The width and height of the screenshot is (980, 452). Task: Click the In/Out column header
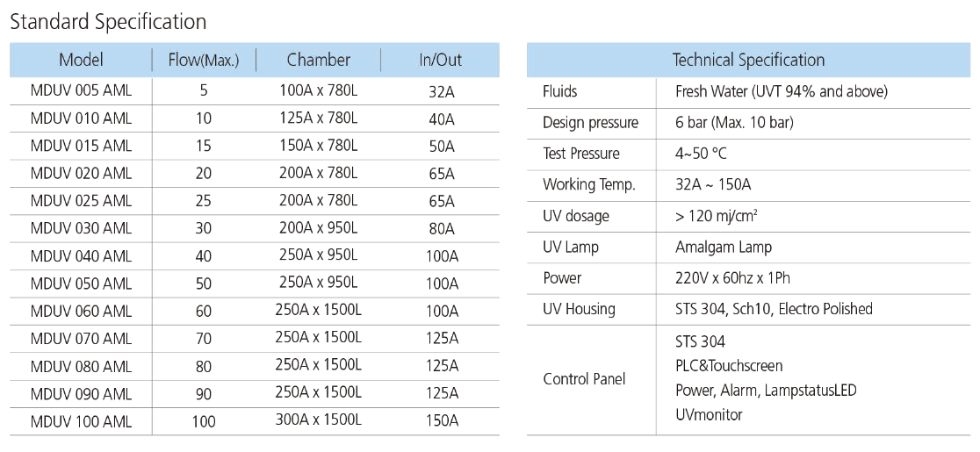click(x=440, y=61)
